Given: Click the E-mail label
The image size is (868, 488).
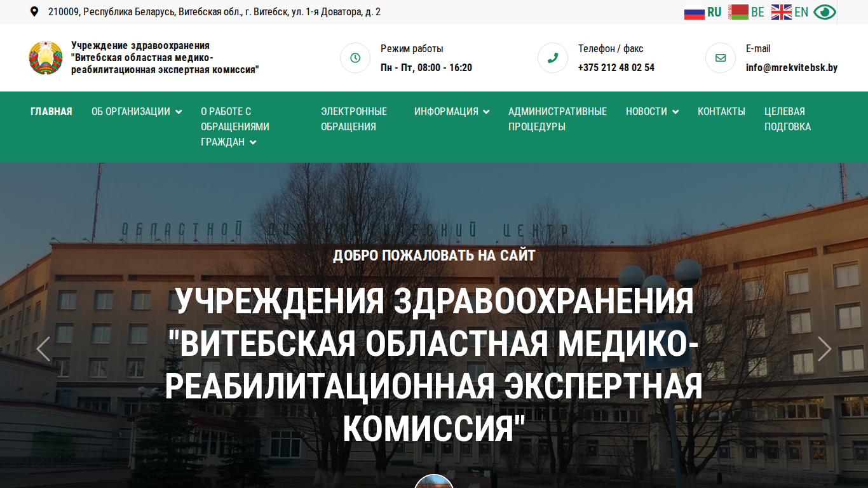Looking at the screenshot, I should (x=758, y=49).
